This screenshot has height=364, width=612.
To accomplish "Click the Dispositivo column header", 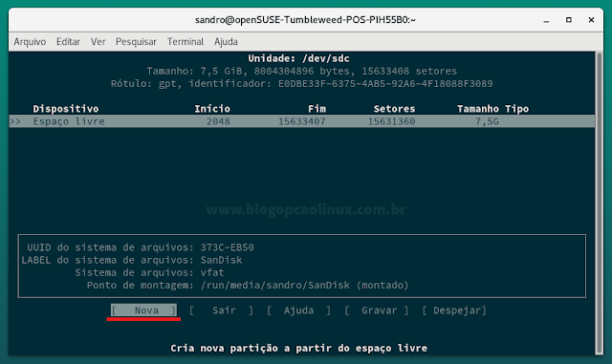I will tap(66, 109).
